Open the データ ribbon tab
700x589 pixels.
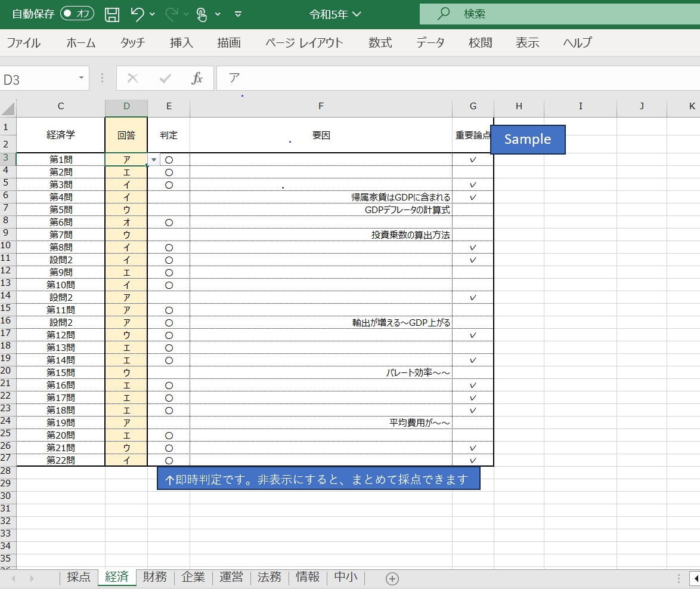[430, 43]
